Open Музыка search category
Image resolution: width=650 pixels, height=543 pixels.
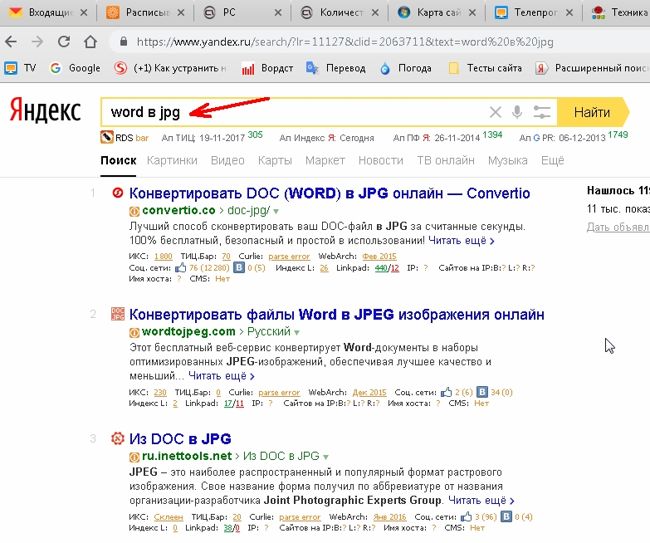click(x=508, y=160)
